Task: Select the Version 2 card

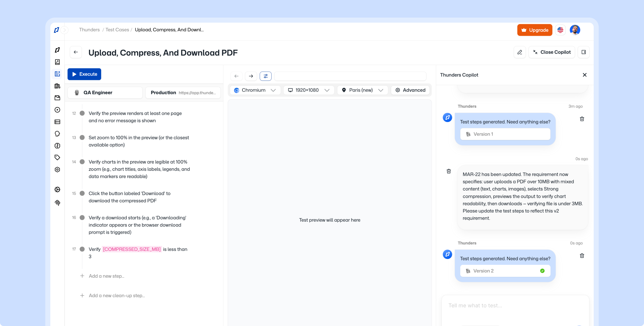Action: [505, 271]
